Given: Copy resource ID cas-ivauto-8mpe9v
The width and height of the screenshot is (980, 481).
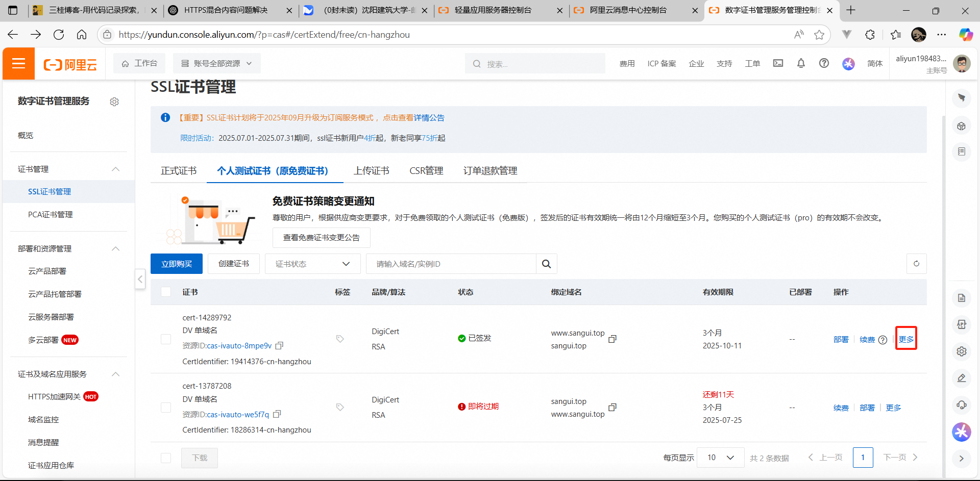Looking at the screenshot, I should [x=279, y=346].
